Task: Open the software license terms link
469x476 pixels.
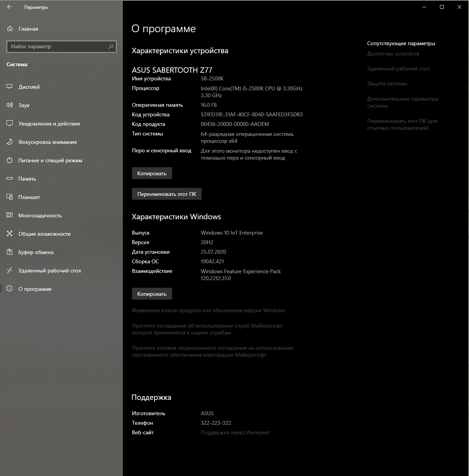Action: click(x=212, y=351)
